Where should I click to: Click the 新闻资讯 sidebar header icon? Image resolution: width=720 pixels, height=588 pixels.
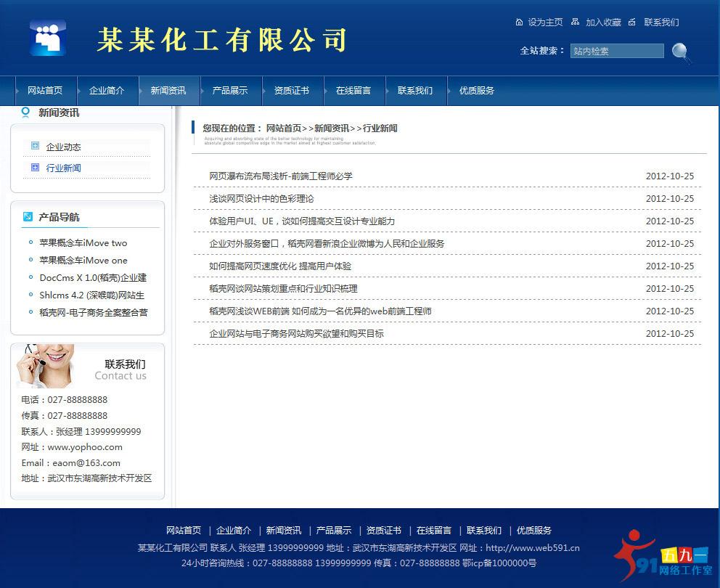(x=25, y=113)
